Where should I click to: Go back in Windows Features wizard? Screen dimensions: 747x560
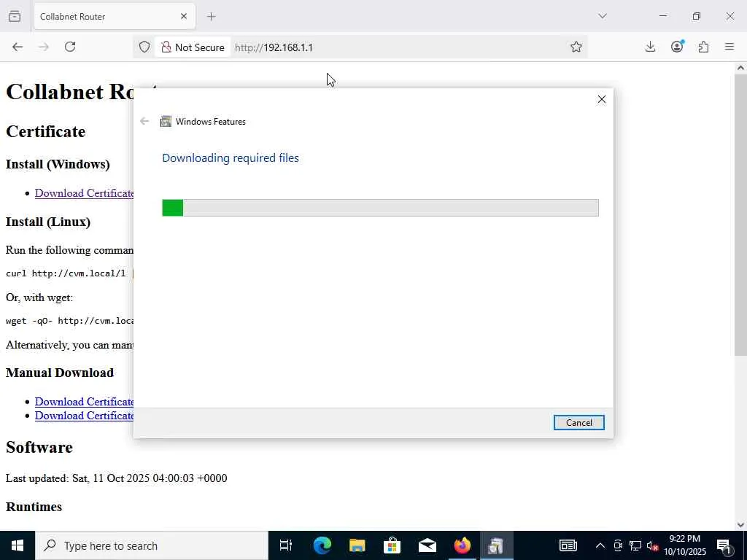tap(144, 122)
